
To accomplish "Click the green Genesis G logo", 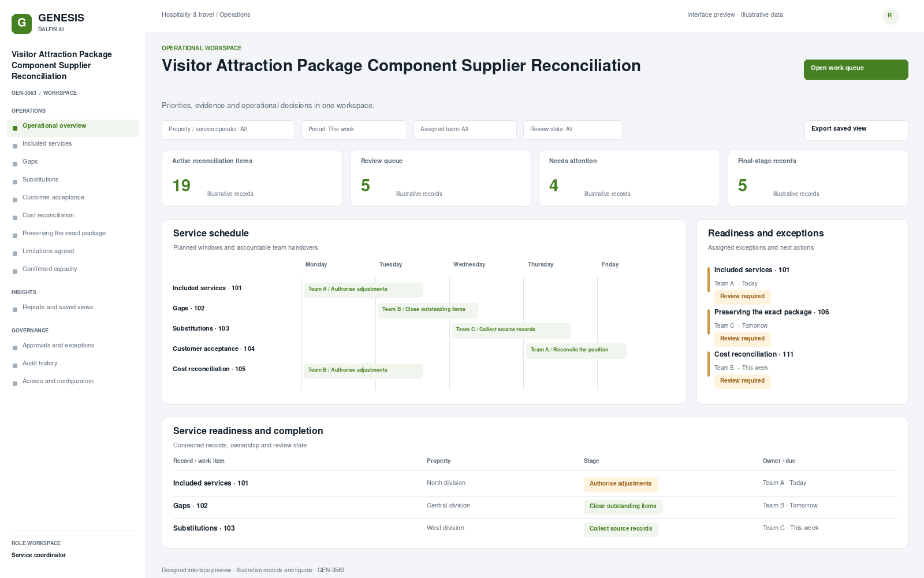I will [21, 24].
